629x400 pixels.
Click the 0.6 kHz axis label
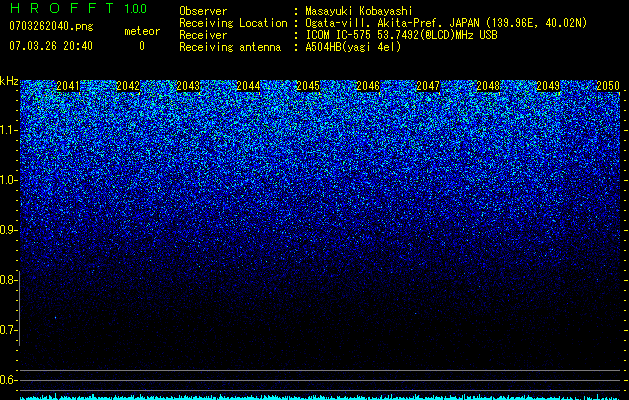coord(9,380)
